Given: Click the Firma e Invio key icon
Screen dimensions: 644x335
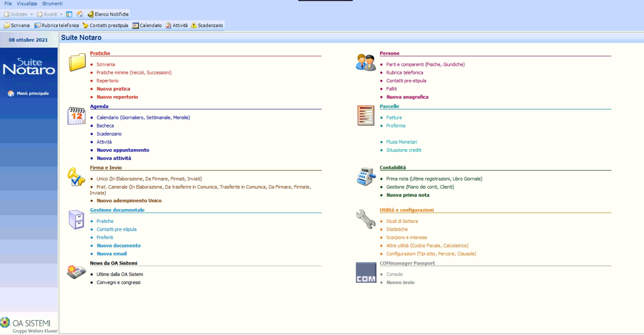Looking at the screenshot, I should pyautogui.click(x=76, y=177).
